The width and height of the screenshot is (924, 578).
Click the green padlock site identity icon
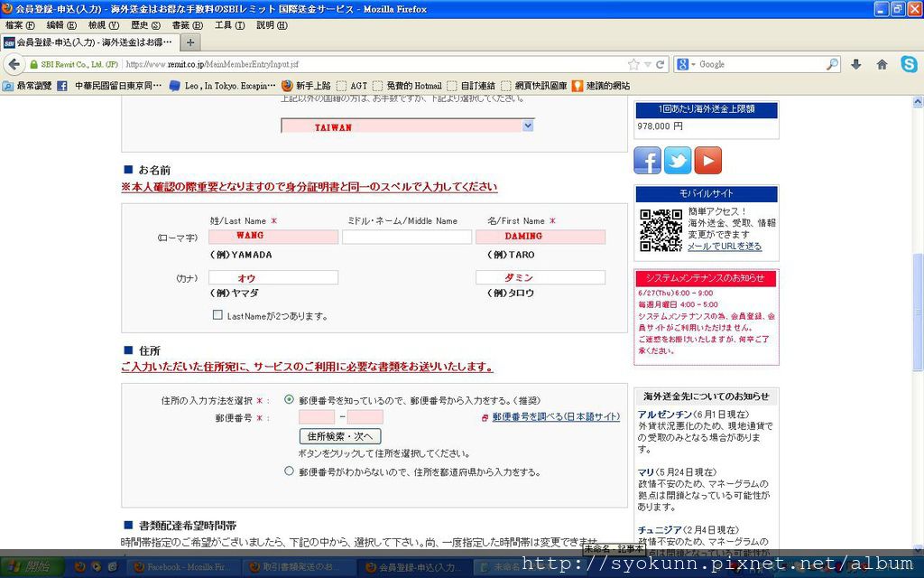(33, 64)
